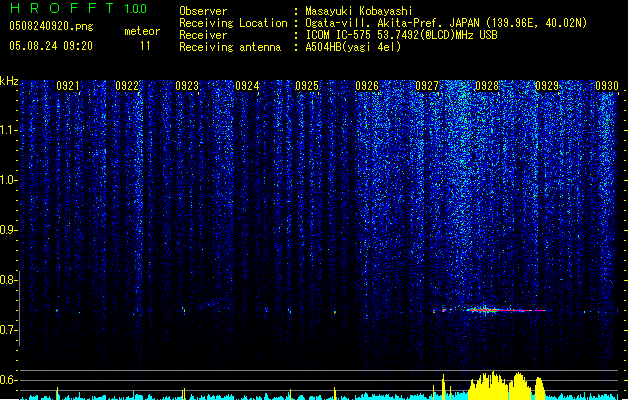Click the 1.1 kHz axis label
Image resolution: width=629 pixels, height=400 pixels.
point(8,130)
